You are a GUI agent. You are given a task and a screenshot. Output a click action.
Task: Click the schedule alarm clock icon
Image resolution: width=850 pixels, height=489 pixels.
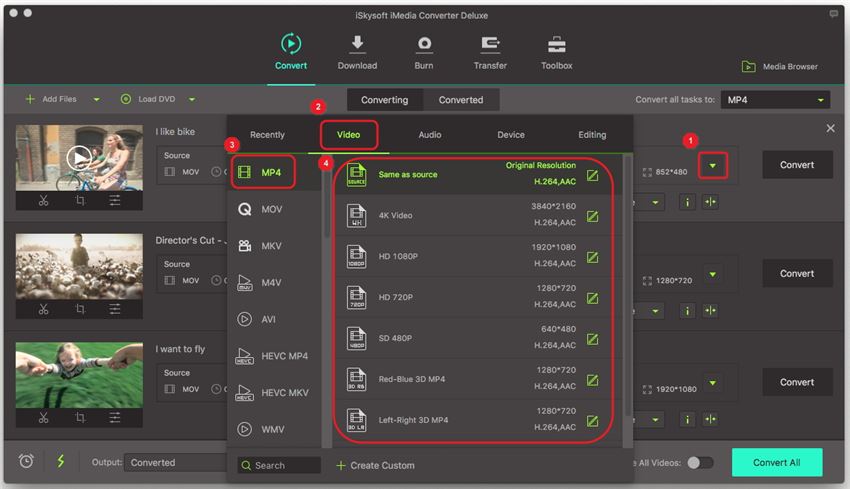(x=26, y=461)
